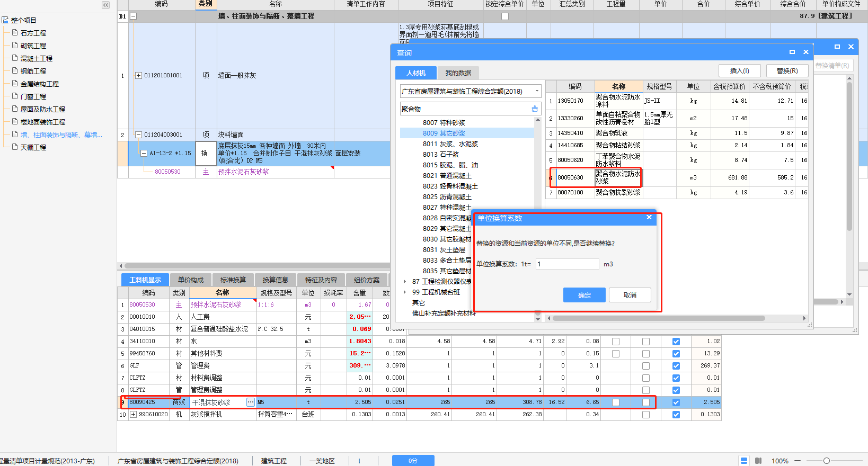Click the search icon in 聚合物 field

pos(535,109)
